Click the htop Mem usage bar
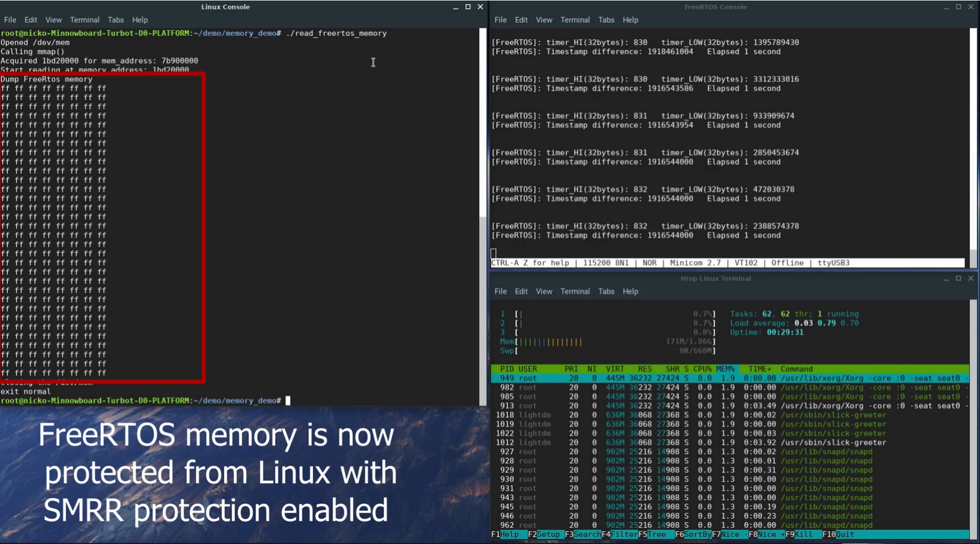 point(608,342)
